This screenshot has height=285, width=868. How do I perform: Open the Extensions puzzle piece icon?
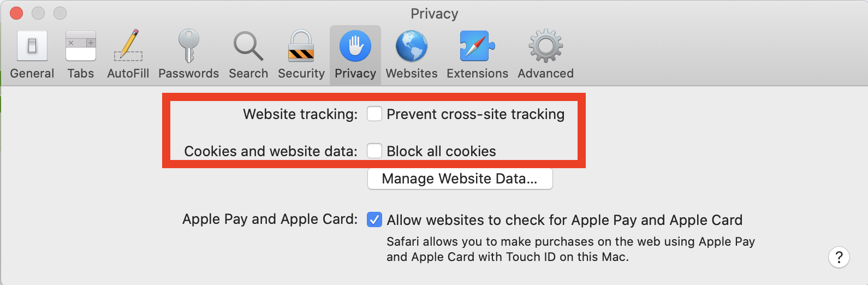click(x=477, y=46)
